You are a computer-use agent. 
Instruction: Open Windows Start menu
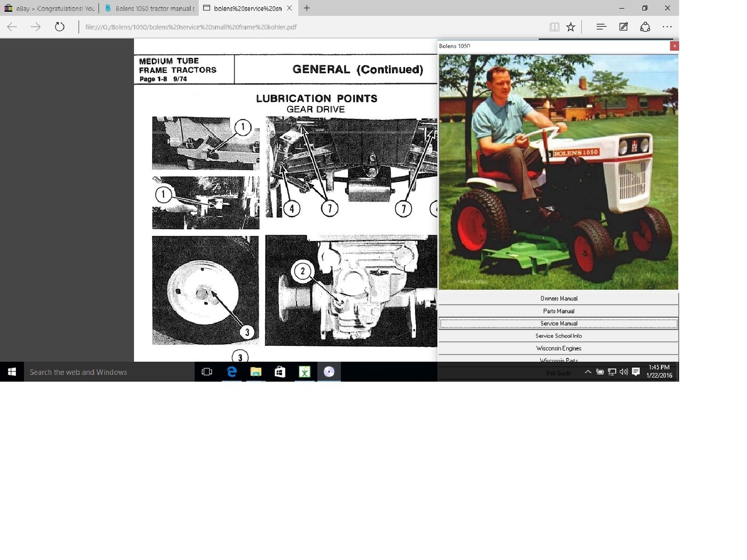point(12,372)
